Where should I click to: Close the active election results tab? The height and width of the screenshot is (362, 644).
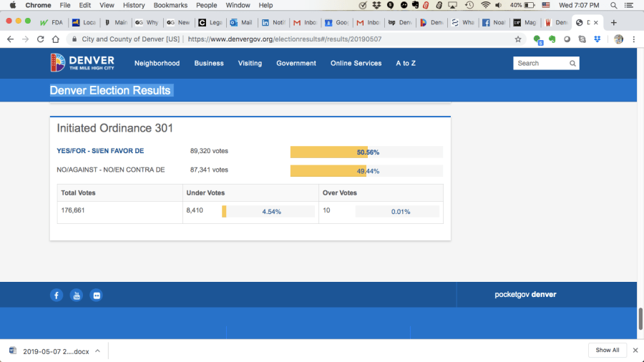[x=596, y=23]
